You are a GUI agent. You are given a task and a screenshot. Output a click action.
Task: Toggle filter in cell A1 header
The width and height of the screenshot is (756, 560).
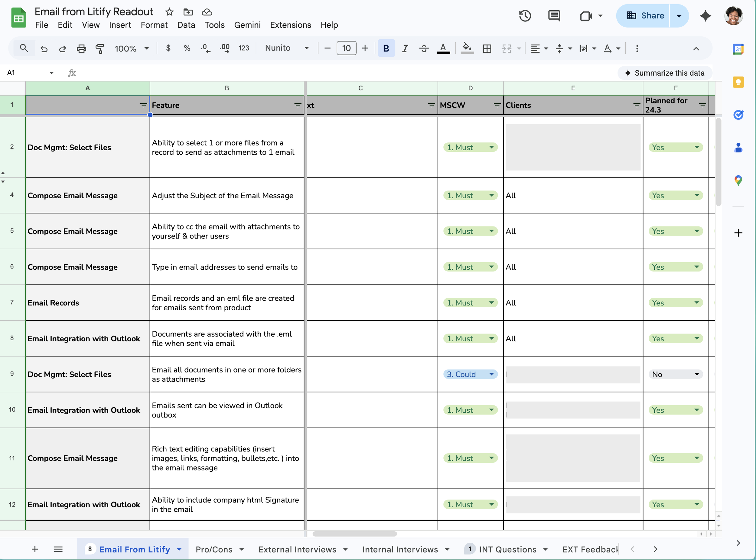pyautogui.click(x=143, y=106)
